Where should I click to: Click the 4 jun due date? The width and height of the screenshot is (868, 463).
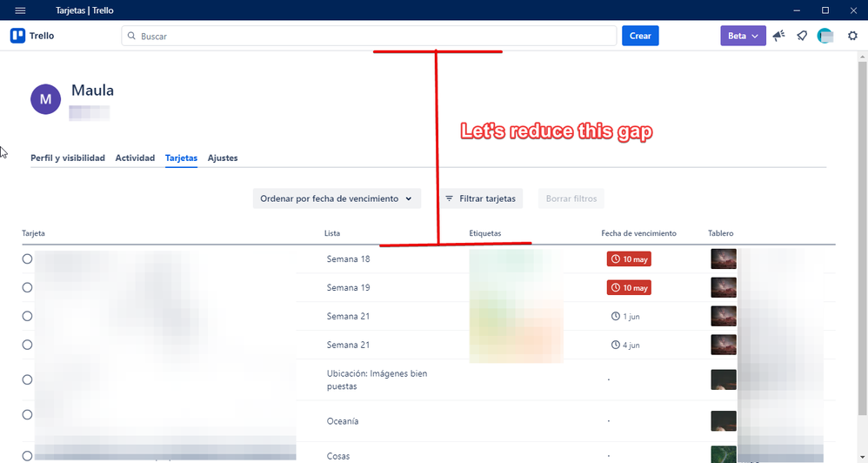[625, 345]
